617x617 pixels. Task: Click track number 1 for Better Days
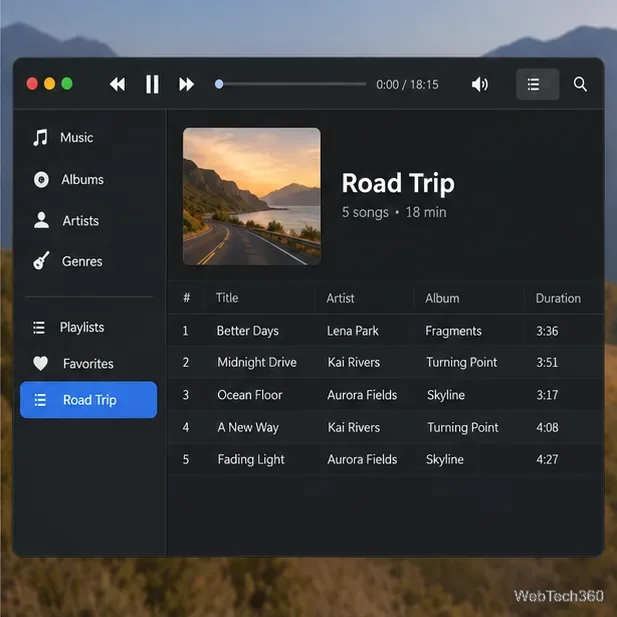pyautogui.click(x=185, y=331)
